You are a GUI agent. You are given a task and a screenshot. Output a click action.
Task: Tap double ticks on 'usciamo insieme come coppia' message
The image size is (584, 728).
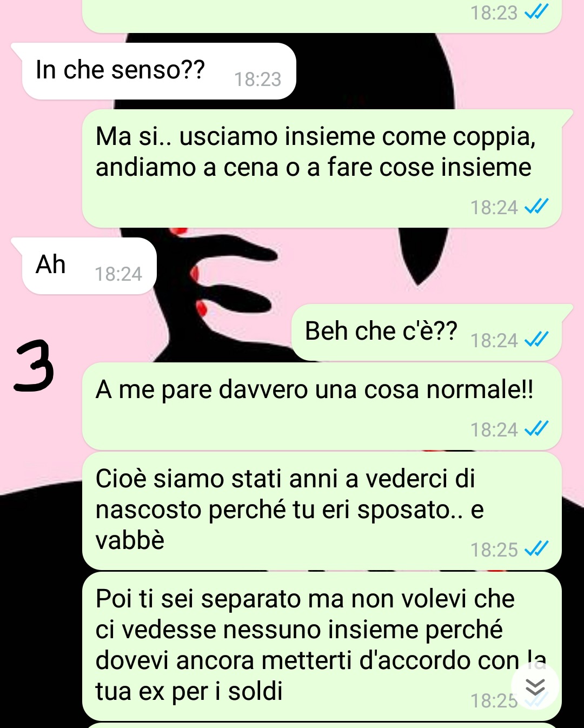pos(536,207)
